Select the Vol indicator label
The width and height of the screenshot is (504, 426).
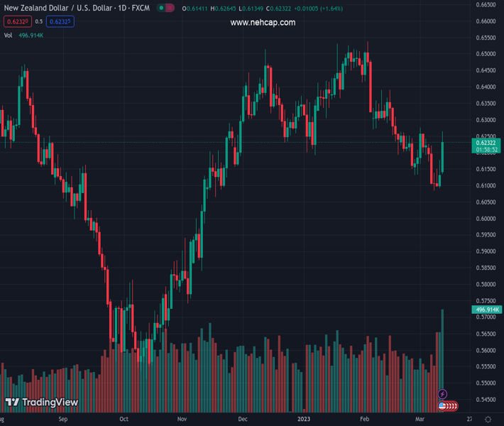pos(8,35)
